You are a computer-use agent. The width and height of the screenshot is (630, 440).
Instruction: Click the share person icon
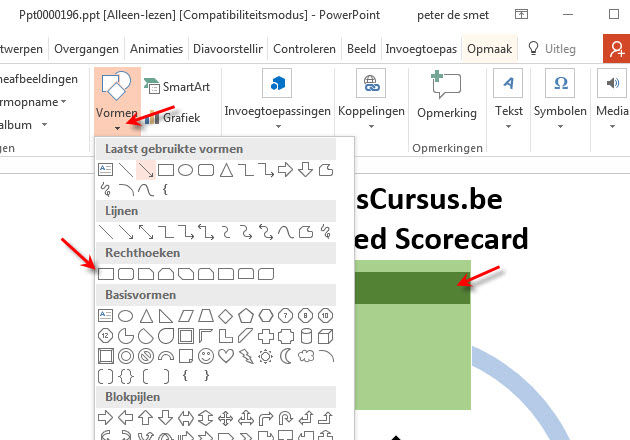(x=617, y=49)
